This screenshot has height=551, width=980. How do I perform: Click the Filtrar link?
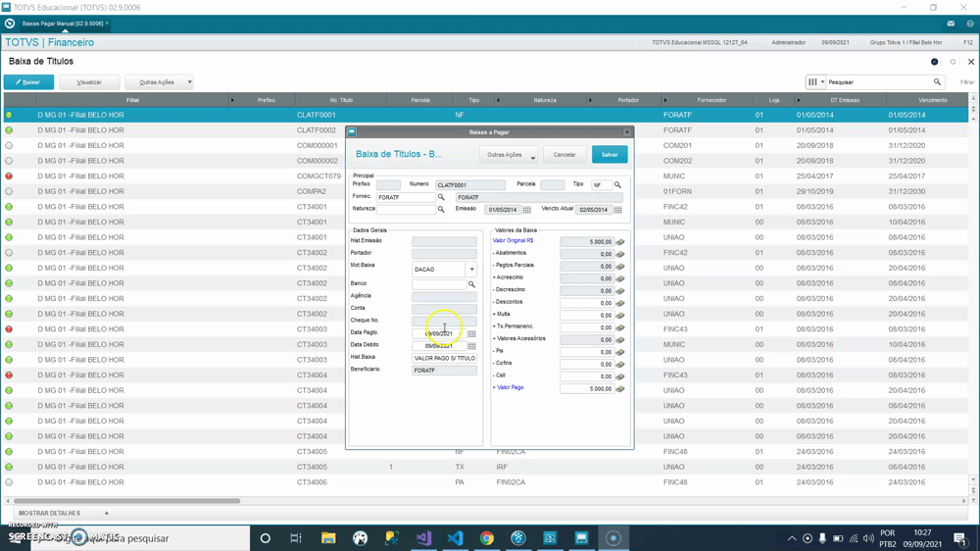point(967,82)
